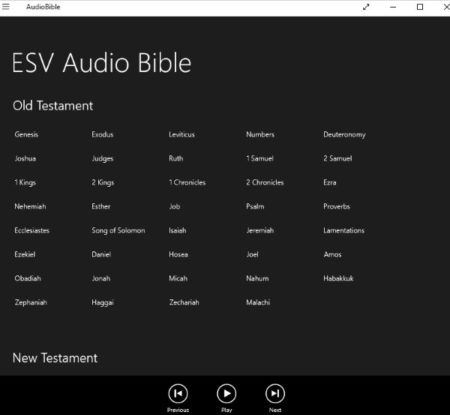This screenshot has width=450, height=415.
Task: Open 1 Chronicles
Action: tap(187, 182)
